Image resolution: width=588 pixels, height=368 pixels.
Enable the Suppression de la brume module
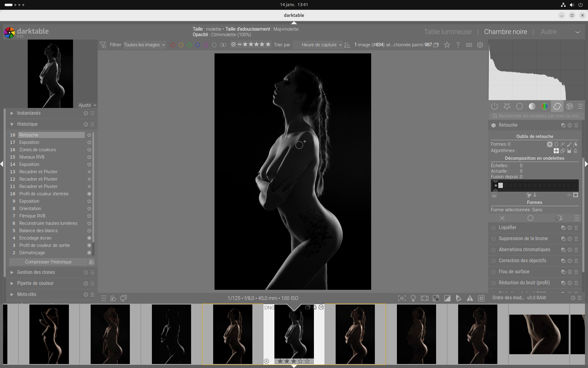coord(493,239)
